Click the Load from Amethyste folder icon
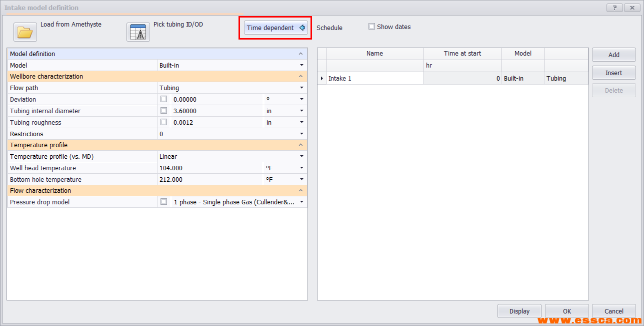This screenshot has height=326, width=644. 25,32
